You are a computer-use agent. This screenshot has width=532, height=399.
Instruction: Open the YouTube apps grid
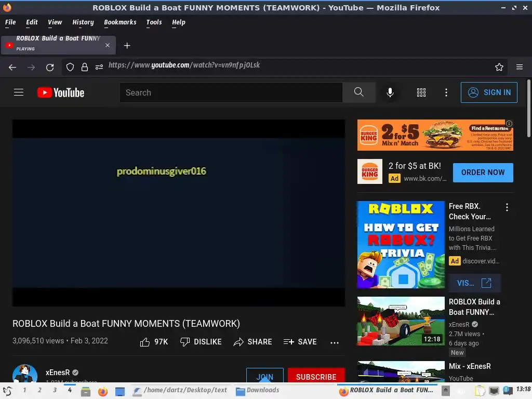point(421,92)
